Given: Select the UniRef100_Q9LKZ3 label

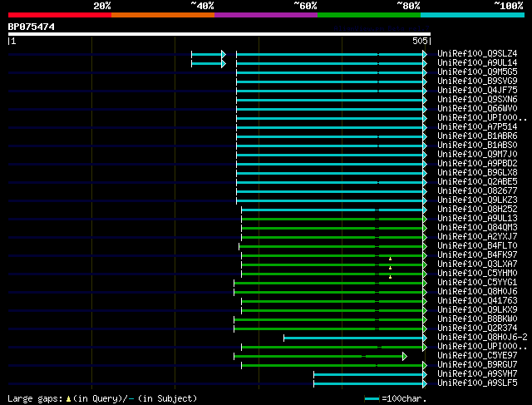Looking at the screenshot, I should pyautogui.click(x=477, y=200).
